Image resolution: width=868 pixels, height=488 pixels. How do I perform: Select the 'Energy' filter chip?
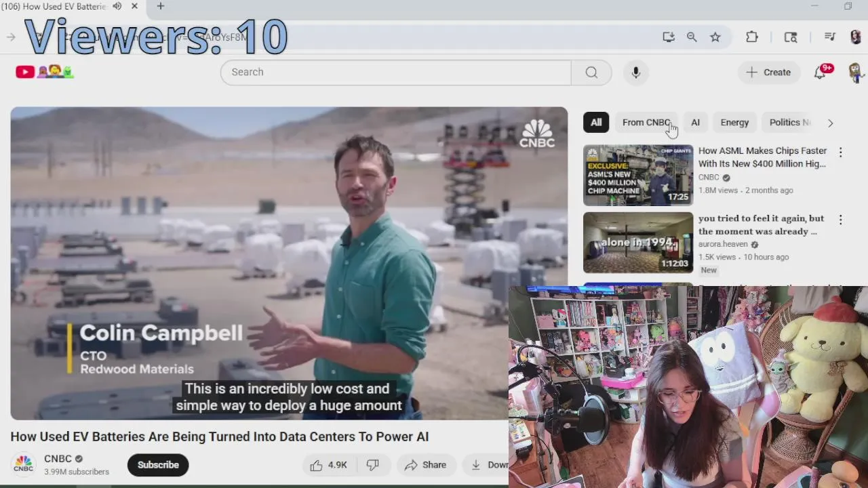click(x=734, y=123)
